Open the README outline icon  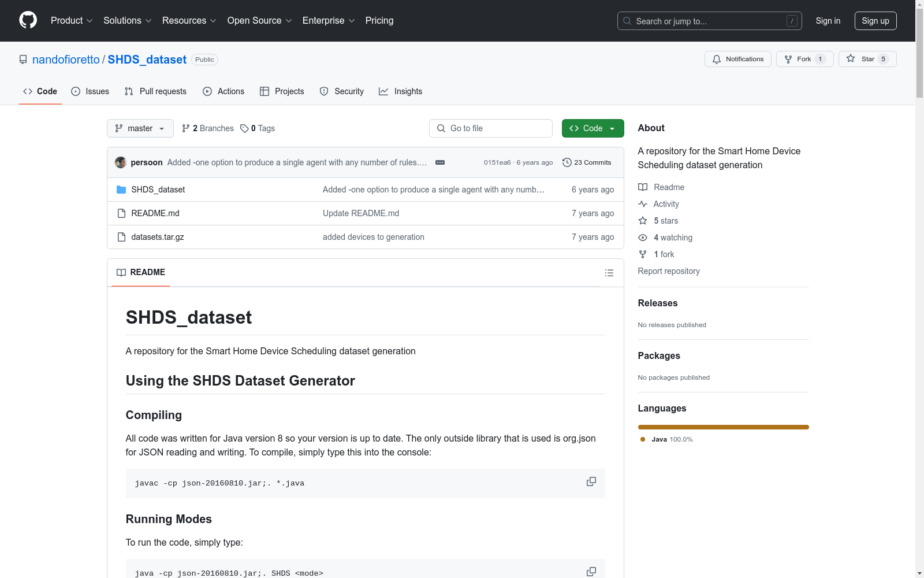tap(609, 273)
